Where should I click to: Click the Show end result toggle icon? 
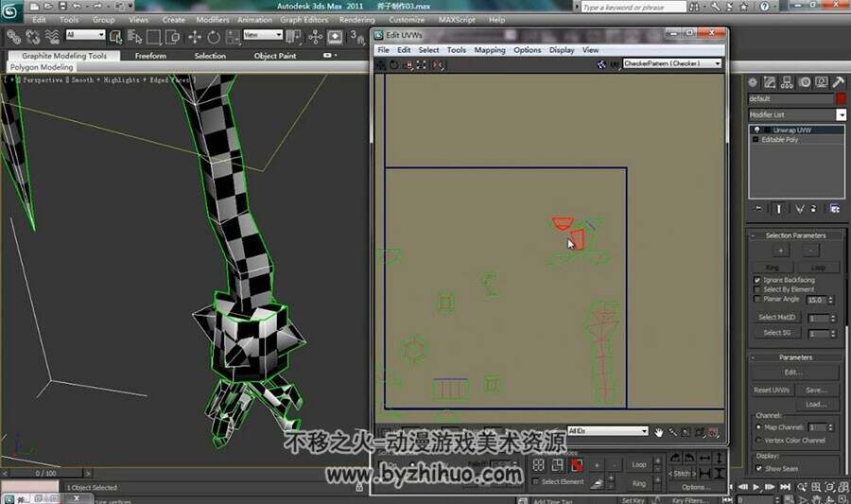[x=779, y=209]
